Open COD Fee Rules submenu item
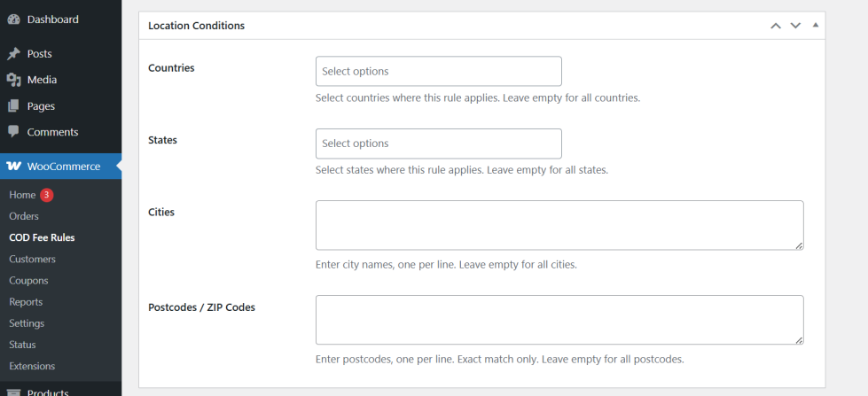Image resolution: width=868 pixels, height=396 pixels. [42, 237]
